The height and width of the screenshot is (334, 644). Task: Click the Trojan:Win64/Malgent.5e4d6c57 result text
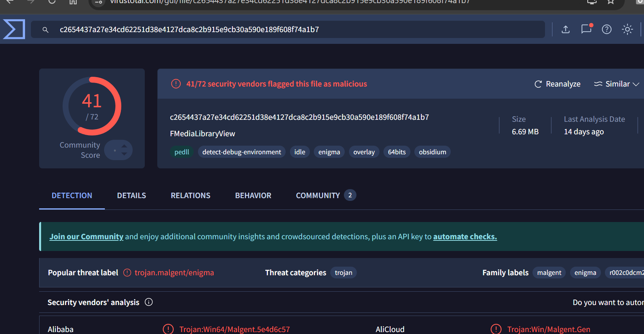[x=235, y=329]
